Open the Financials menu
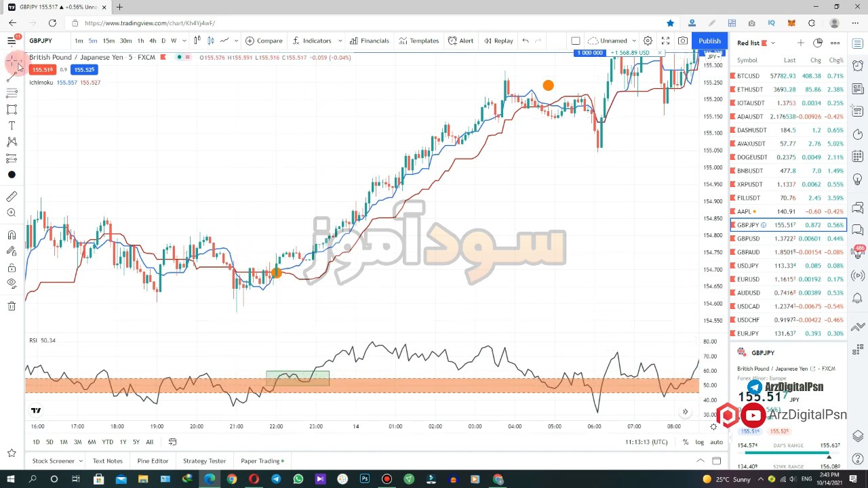 (370, 41)
